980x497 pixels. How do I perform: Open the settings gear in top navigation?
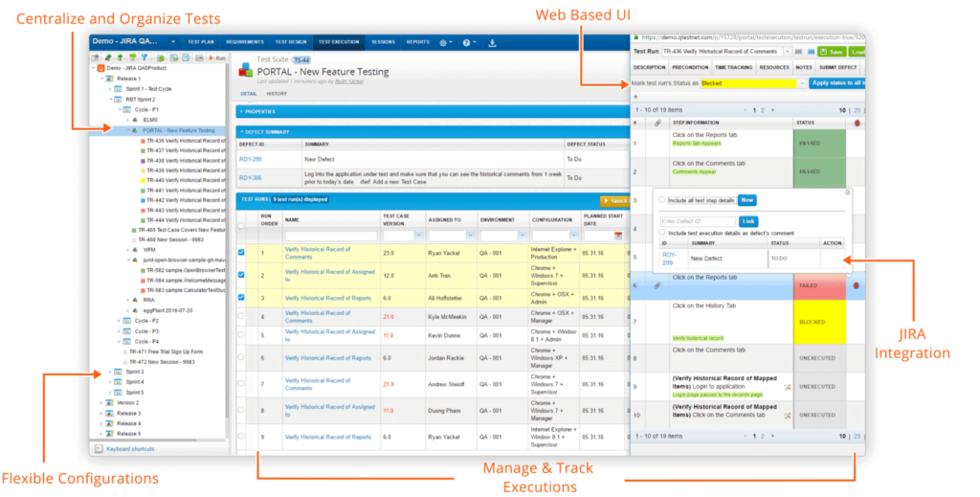(x=443, y=42)
